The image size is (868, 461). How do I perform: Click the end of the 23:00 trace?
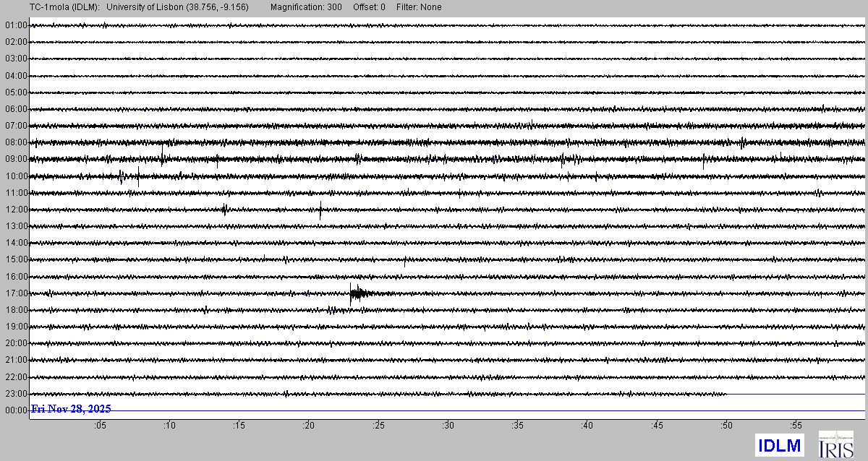[726, 394]
